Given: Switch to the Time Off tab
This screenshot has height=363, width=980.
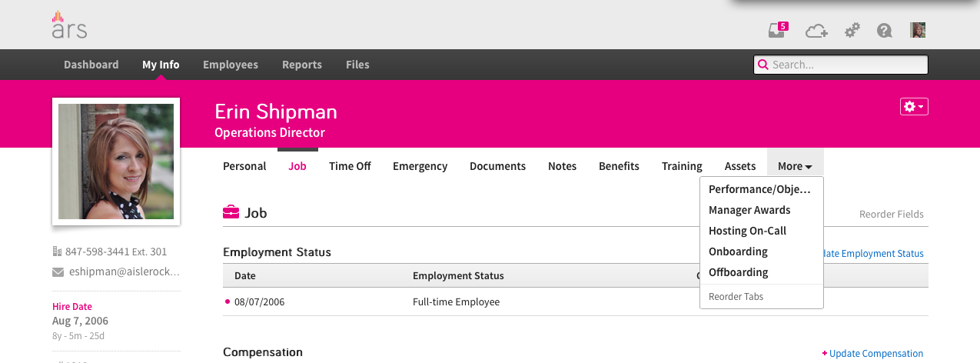Looking at the screenshot, I should coord(350,166).
